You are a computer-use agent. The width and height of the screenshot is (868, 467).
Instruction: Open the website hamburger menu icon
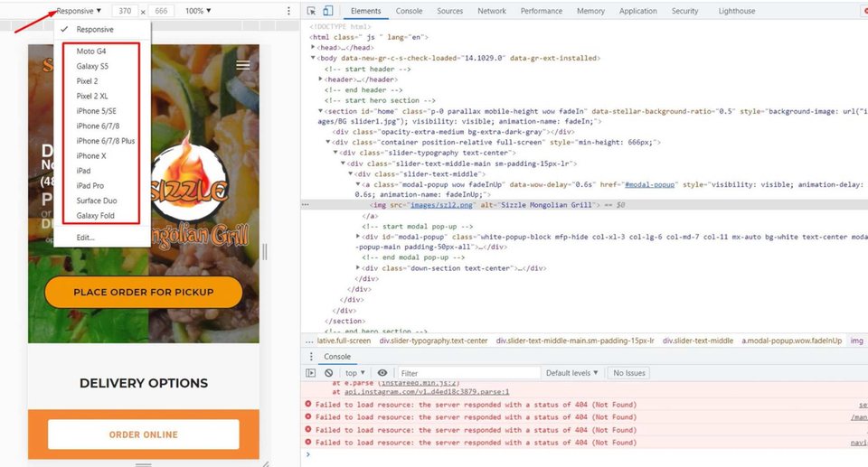(x=243, y=65)
